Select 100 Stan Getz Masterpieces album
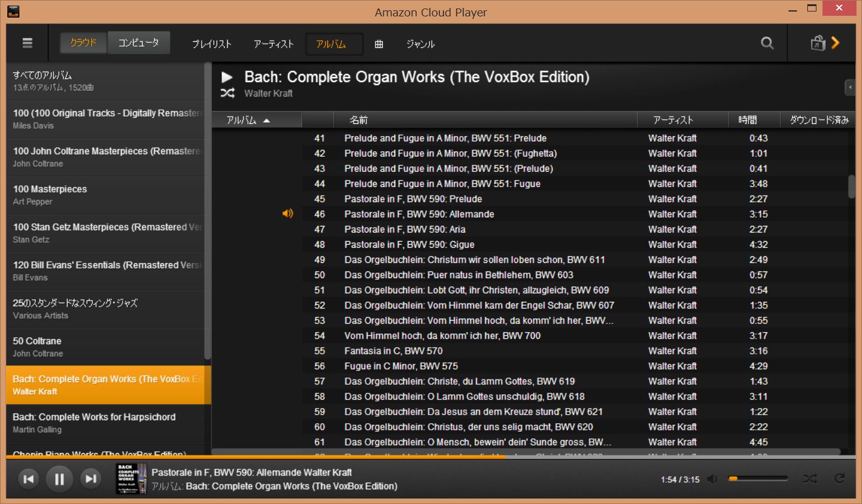Screen dimensions: 862x504 (x=105, y=233)
